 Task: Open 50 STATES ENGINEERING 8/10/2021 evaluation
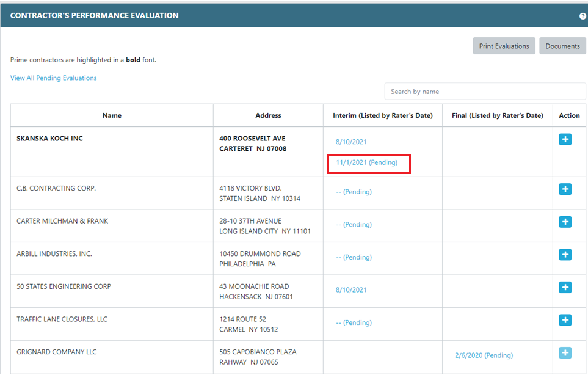351,290
